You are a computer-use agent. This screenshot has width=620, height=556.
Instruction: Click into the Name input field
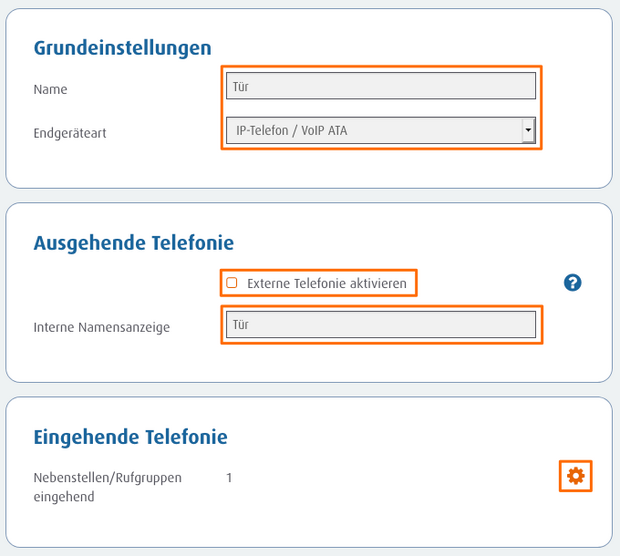(380, 86)
